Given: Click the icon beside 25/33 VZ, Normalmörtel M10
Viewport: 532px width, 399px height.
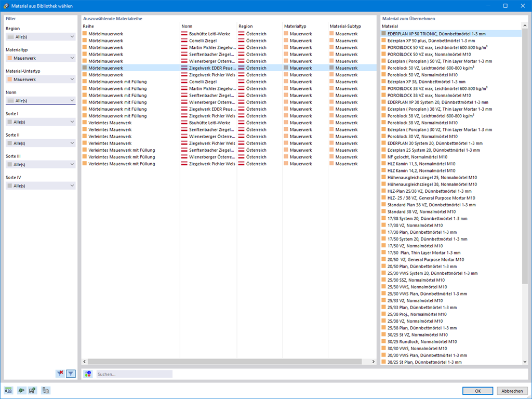Looking at the screenshot, I should click(384, 300).
